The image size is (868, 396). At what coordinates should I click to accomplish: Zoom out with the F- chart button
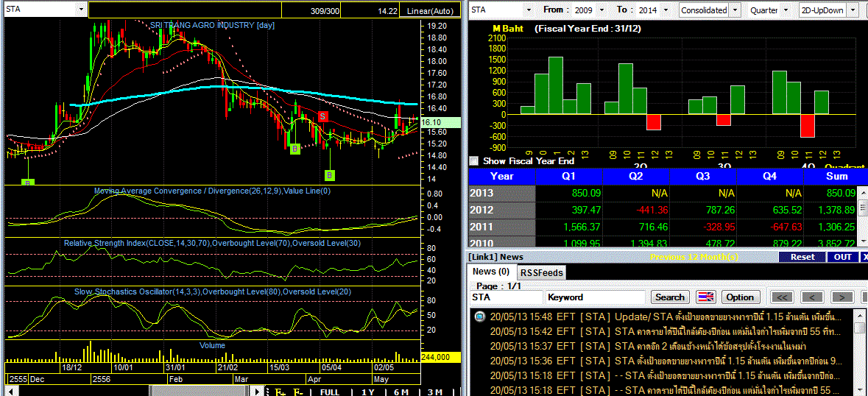point(298,392)
